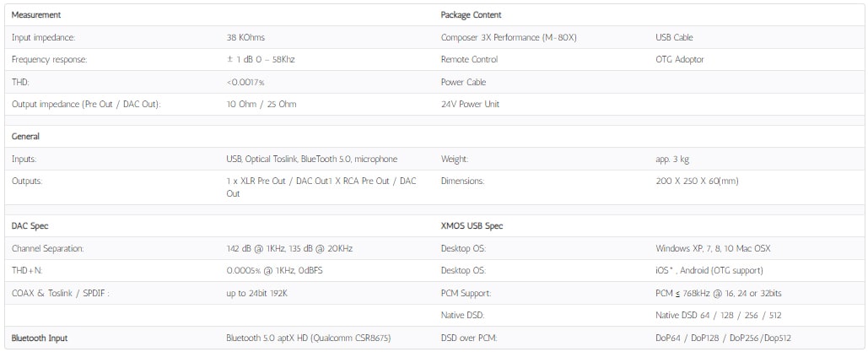Select the Channel Separation 142 dB value

(289, 248)
